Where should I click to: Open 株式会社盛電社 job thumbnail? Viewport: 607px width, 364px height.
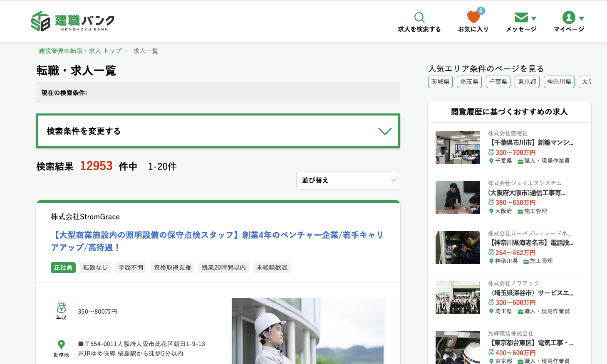pyautogui.click(x=458, y=148)
